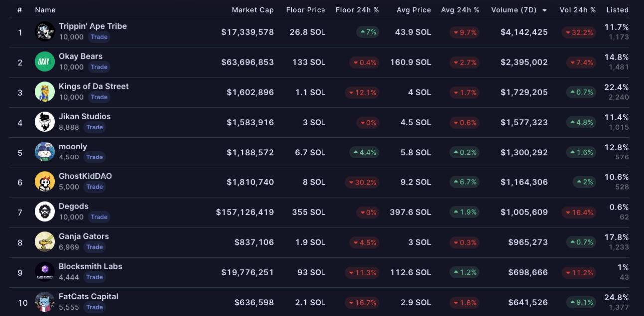This screenshot has width=644, height=316.
Task: Click the 24.8% listed value
Action: (x=617, y=297)
